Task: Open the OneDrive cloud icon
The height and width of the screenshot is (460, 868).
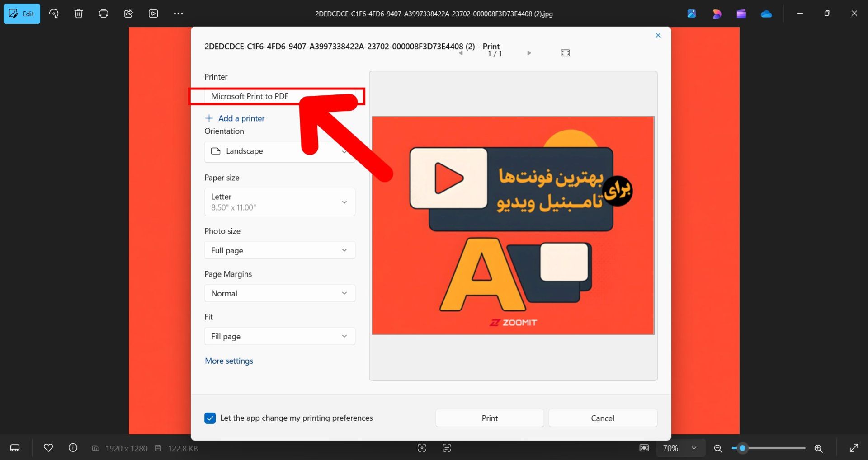Action: pos(766,14)
